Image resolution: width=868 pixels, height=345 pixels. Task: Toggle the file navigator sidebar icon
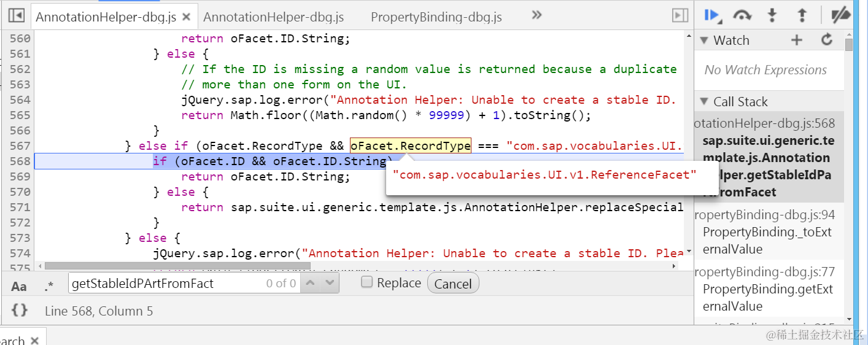pyautogui.click(x=17, y=16)
